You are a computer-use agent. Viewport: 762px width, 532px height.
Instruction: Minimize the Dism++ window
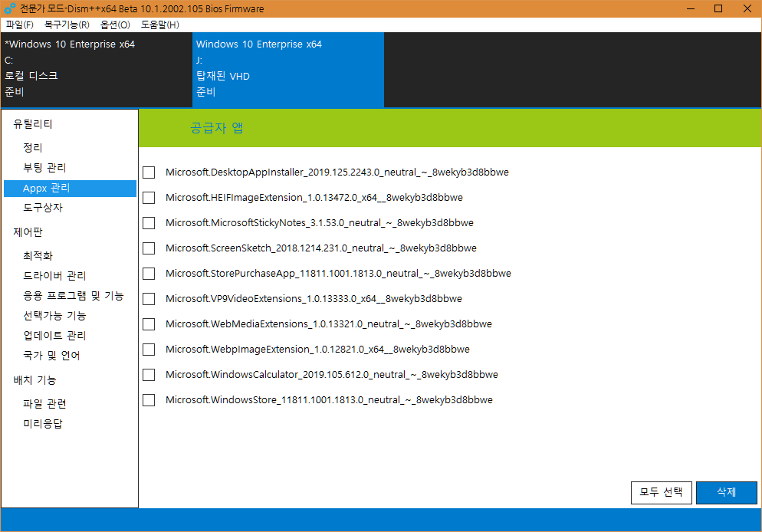tap(691, 8)
